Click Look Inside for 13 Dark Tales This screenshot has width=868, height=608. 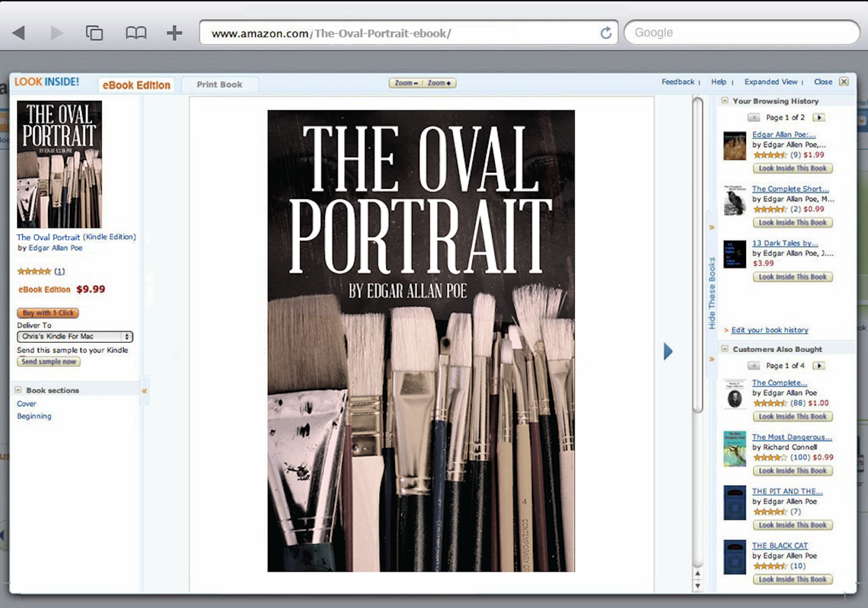793,277
